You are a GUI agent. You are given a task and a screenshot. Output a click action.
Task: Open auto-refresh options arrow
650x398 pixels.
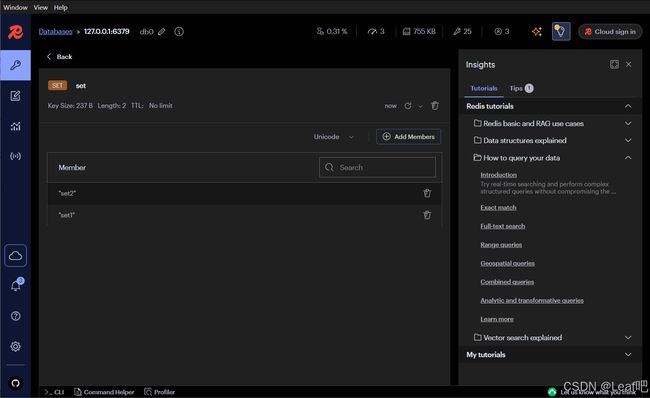click(420, 106)
